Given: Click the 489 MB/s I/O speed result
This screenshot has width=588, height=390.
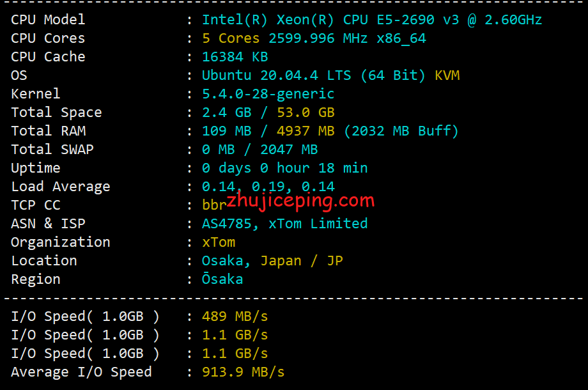Looking at the screenshot, I should pos(235,316).
